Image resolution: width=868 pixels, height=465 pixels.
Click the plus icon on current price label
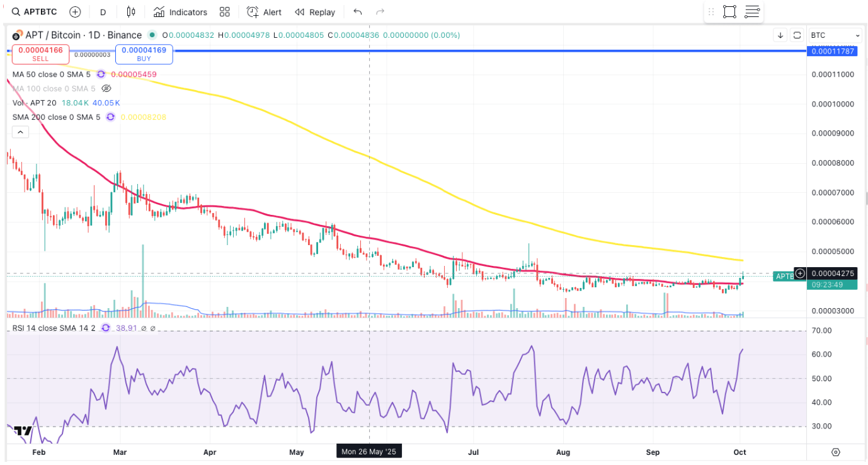(800, 273)
